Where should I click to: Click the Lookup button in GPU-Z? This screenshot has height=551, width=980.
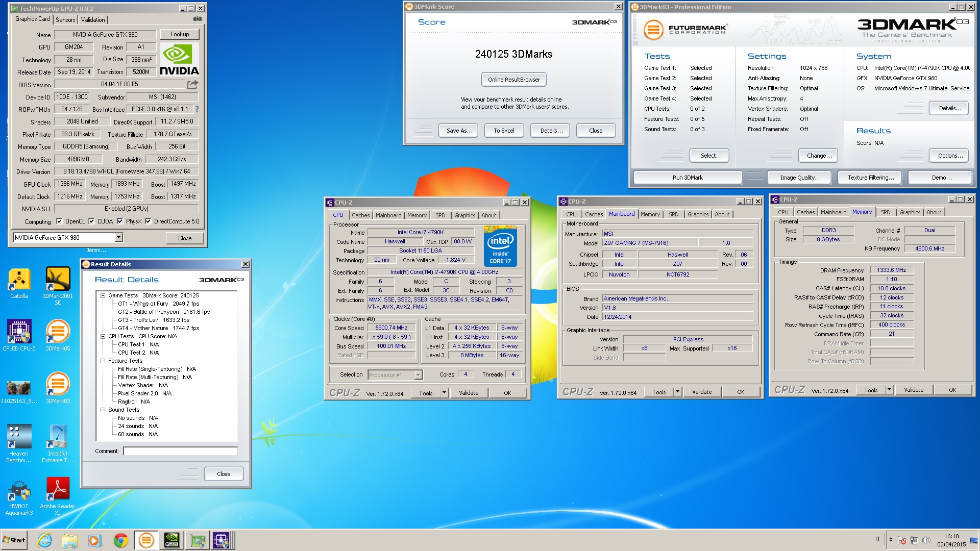pos(180,34)
